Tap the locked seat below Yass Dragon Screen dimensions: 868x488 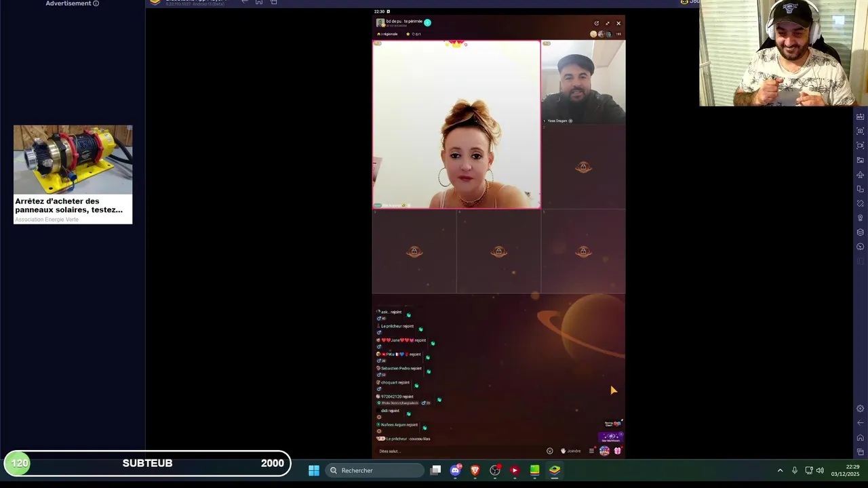tap(583, 167)
